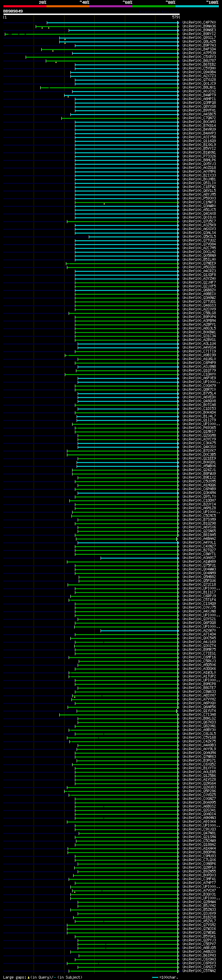Viewport: 222px width, 980px height.
Task: Open hit UniRef100_B9NA36
Action: 199,26
